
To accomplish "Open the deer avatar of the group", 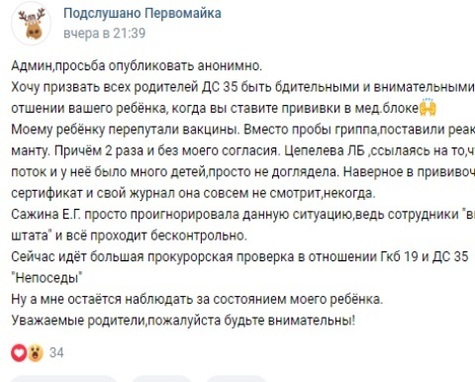I will tap(31, 24).
